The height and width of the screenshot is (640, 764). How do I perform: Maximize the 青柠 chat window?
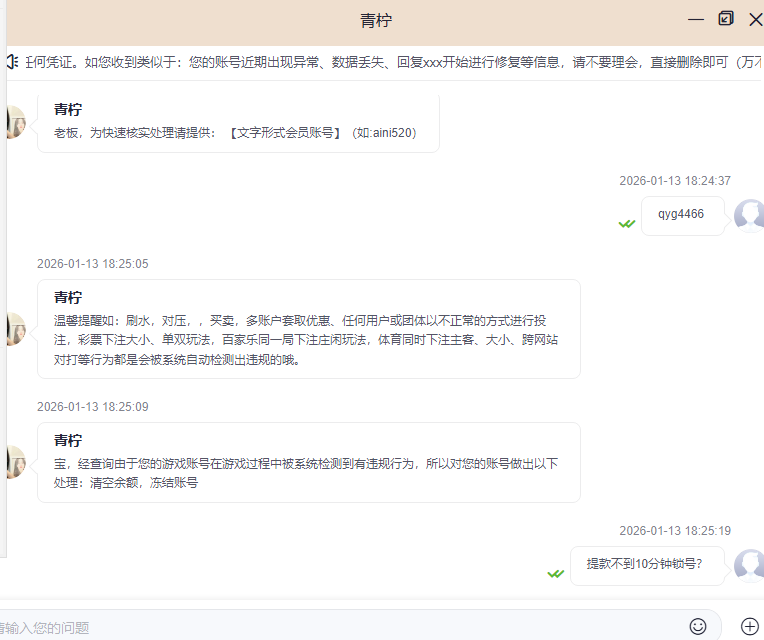[726, 19]
